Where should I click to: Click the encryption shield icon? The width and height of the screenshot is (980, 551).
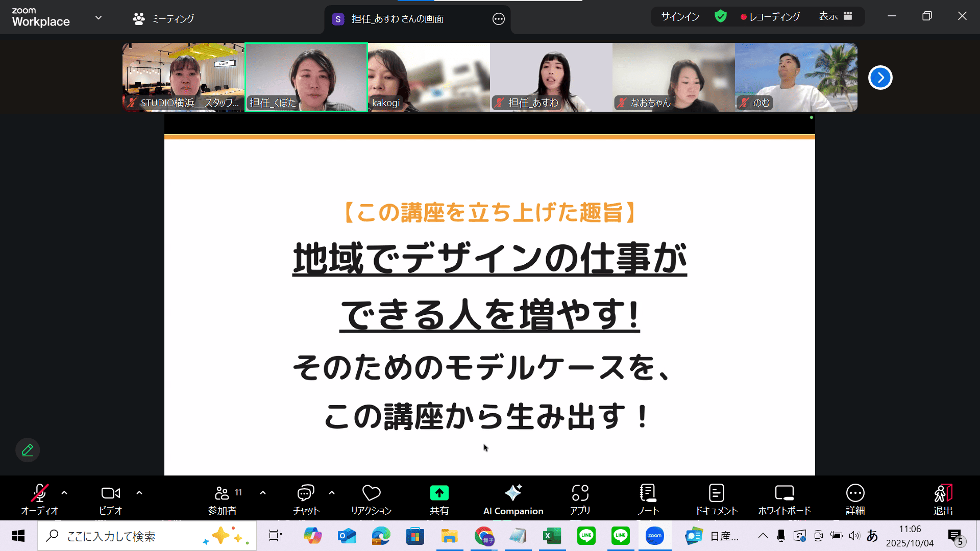(720, 16)
